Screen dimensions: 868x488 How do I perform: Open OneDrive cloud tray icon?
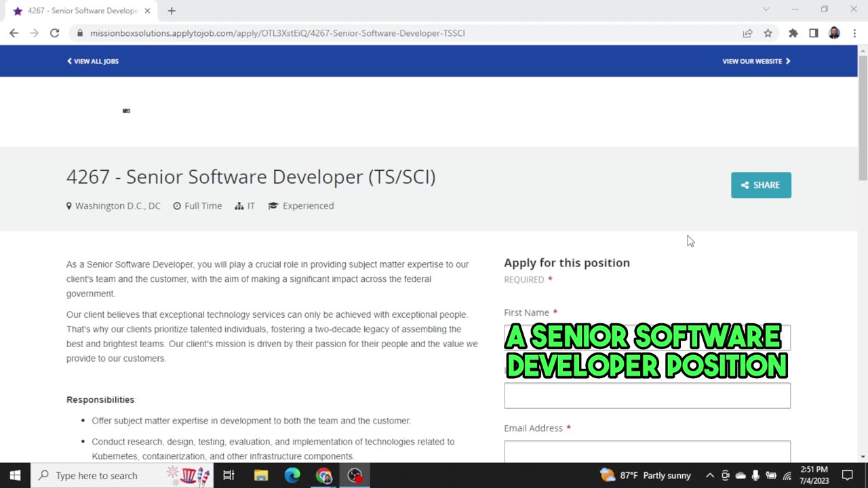740,475
